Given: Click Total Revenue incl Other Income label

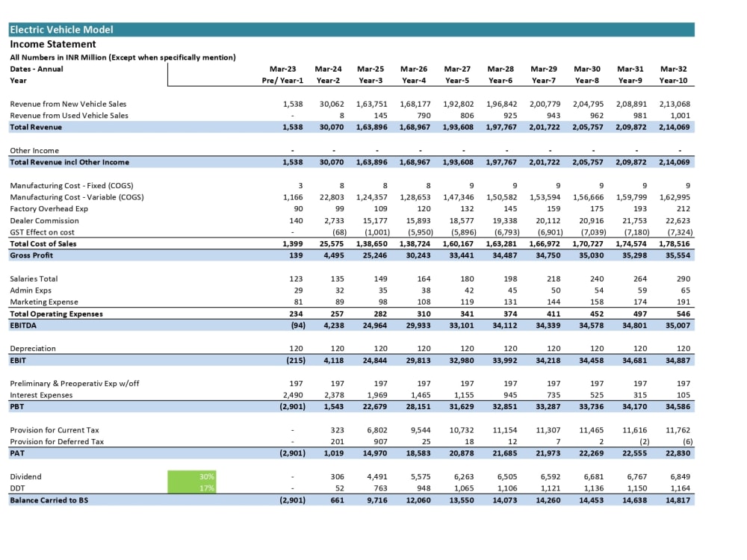Looking at the screenshot, I should [69, 162].
